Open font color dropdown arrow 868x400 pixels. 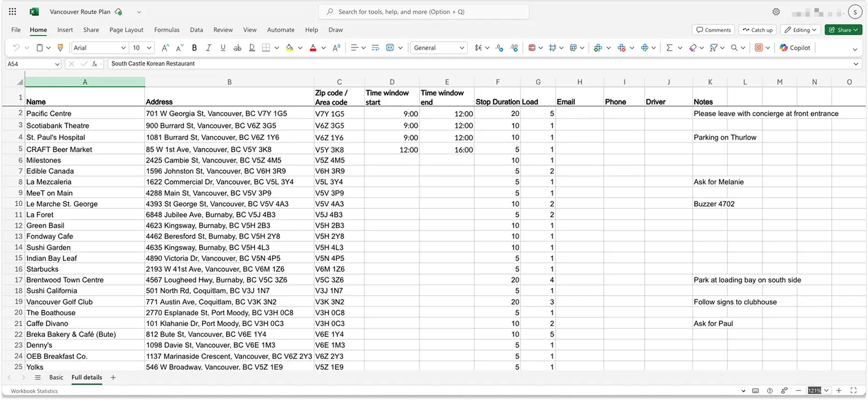pos(323,48)
